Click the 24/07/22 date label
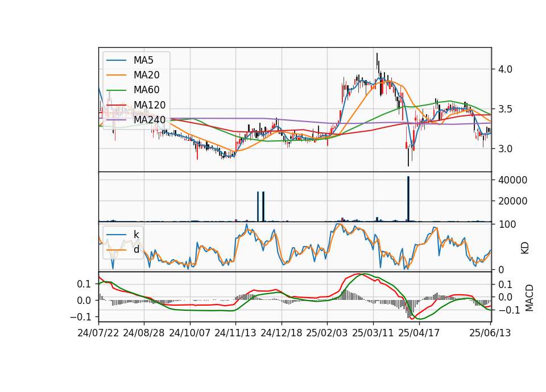 click(98, 333)
